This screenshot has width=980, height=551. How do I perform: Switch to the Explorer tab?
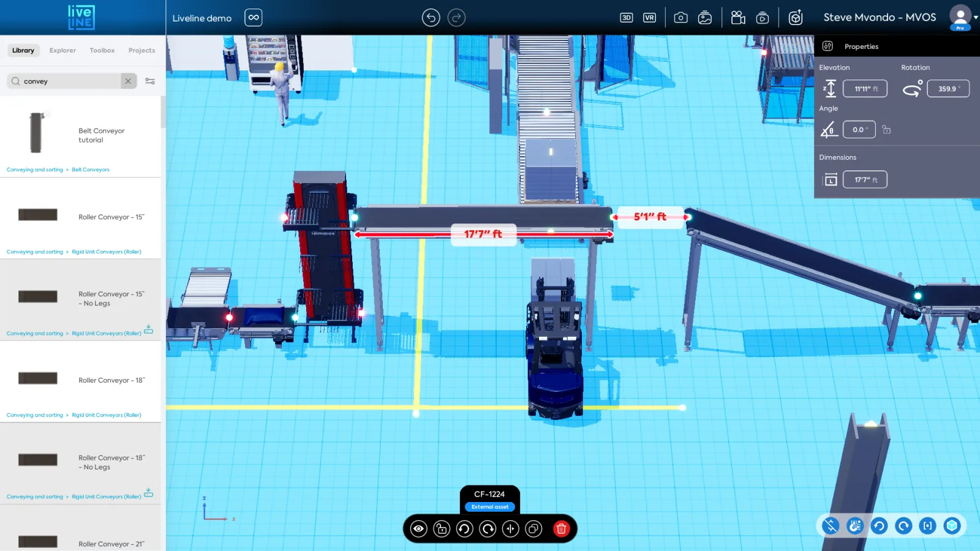click(x=62, y=50)
